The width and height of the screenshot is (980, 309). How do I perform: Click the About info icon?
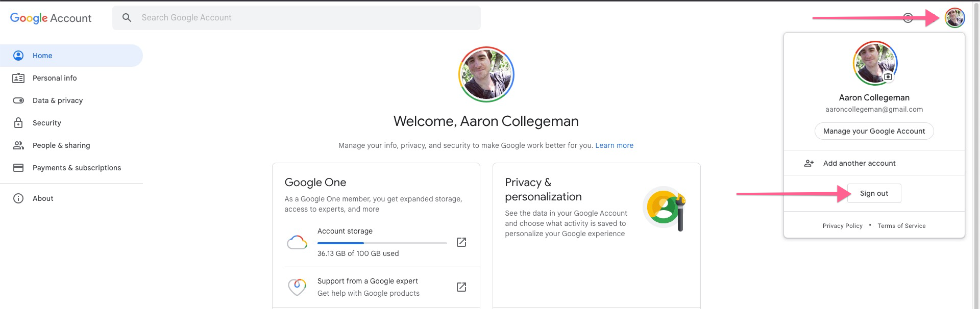click(18, 198)
